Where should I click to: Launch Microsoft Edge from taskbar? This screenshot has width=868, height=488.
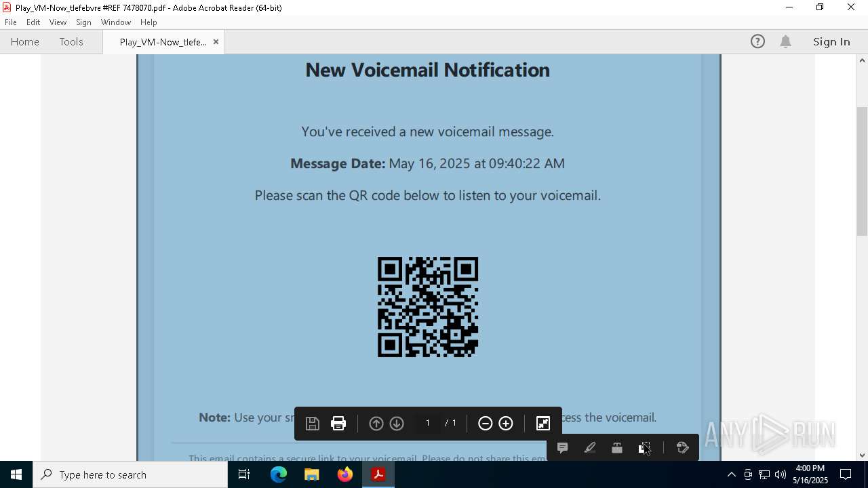tap(279, 474)
